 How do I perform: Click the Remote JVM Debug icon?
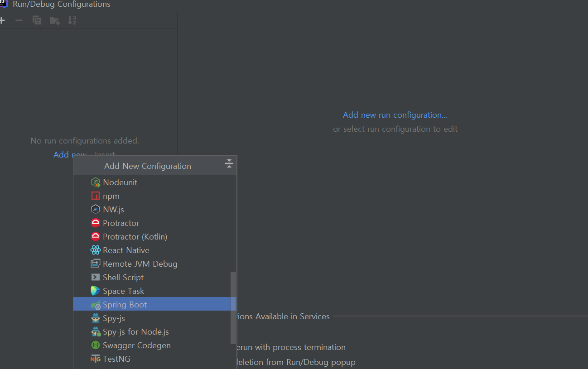96,264
